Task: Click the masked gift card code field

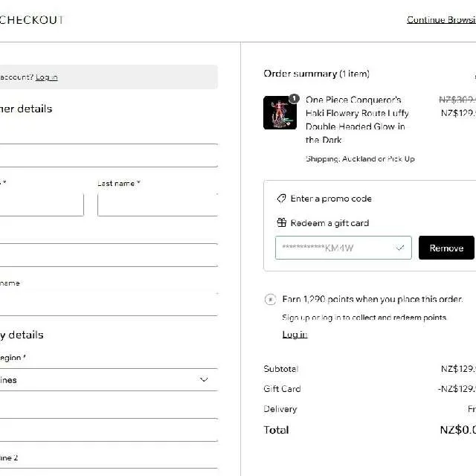Action: [x=344, y=248]
